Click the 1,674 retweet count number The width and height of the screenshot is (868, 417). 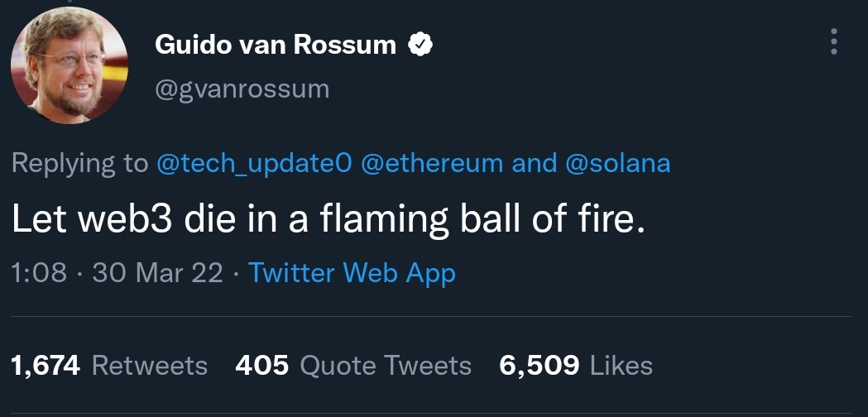click(46, 365)
